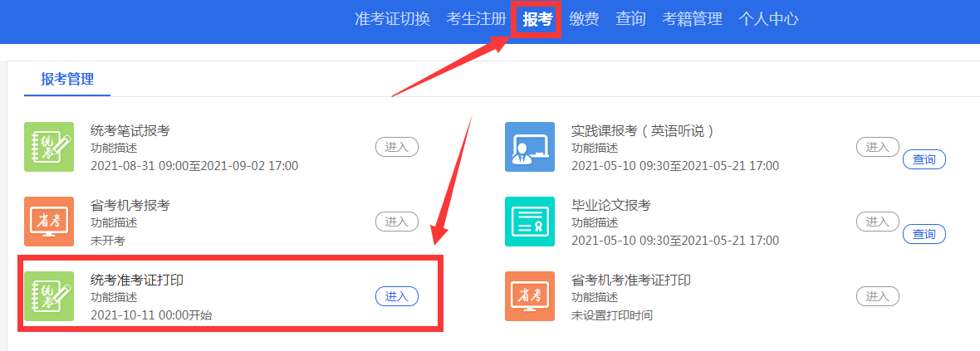
Task: Open 准考证切换 in top navigation
Action: pos(392,19)
